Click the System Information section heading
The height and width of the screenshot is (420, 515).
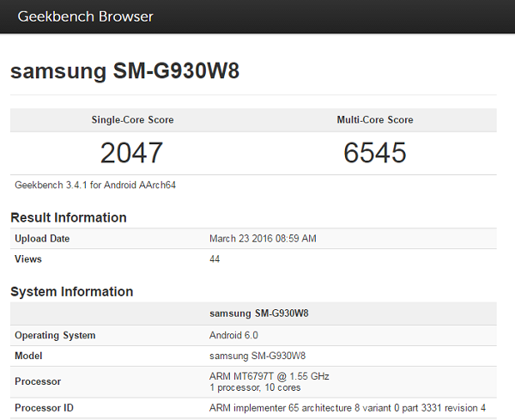pyautogui.click(x=71, y=292)
